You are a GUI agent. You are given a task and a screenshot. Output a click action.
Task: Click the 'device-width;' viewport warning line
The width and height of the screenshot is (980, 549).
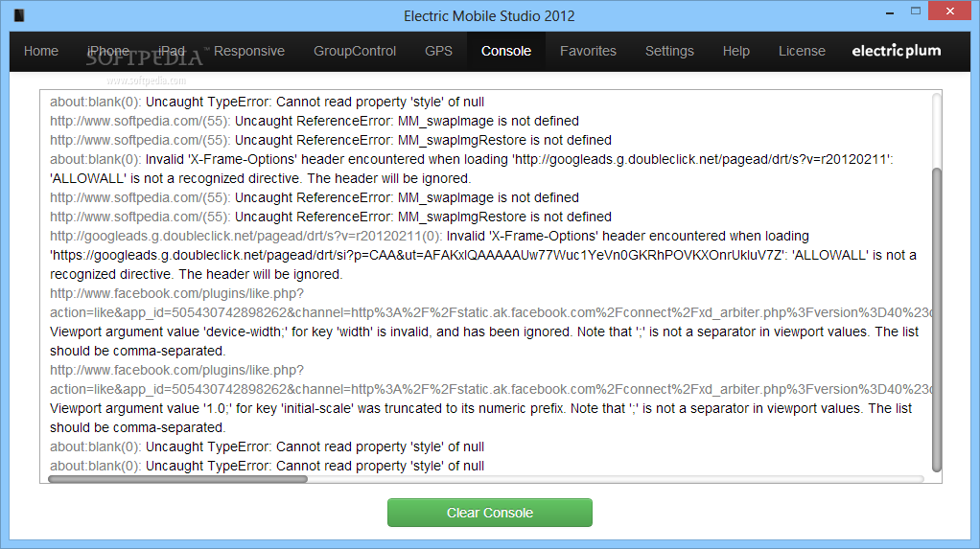484,332
